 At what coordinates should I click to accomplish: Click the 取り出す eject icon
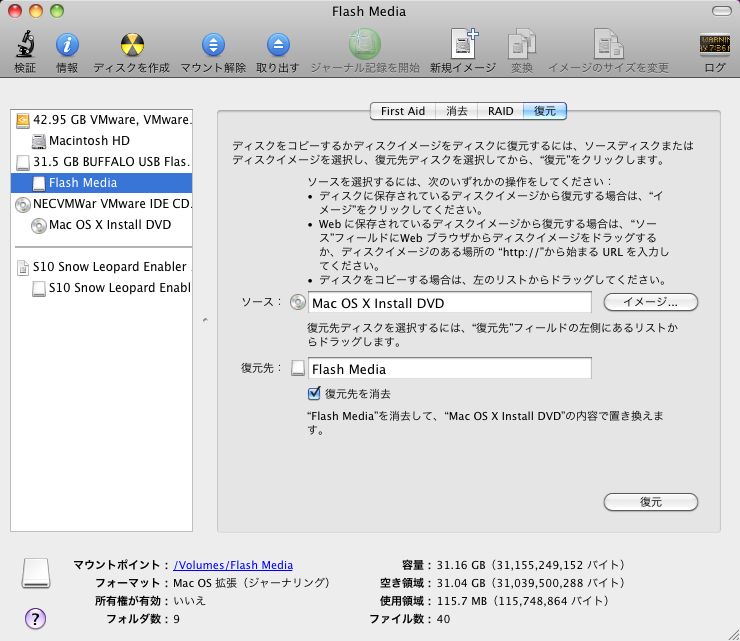click(x=278, y=45)
